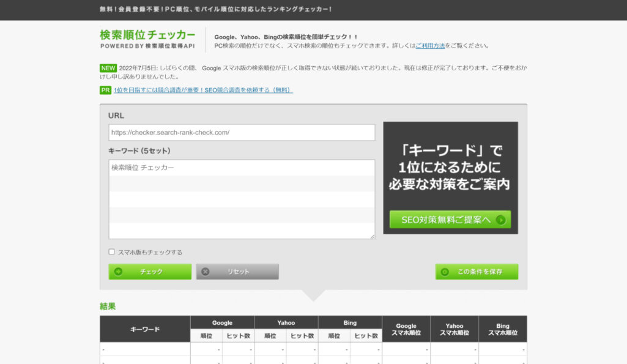The image size is (627, 364).
Task: Click the キーワード column header in results
Action: click(145, 329)
